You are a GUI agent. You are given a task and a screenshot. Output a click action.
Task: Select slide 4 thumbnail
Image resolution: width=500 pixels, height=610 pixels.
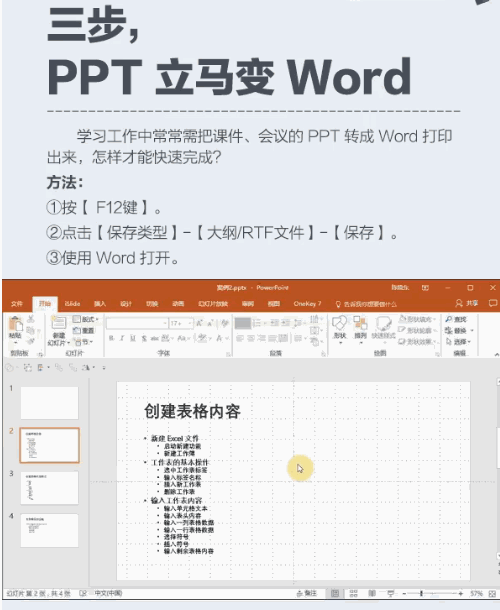[49, 530]
